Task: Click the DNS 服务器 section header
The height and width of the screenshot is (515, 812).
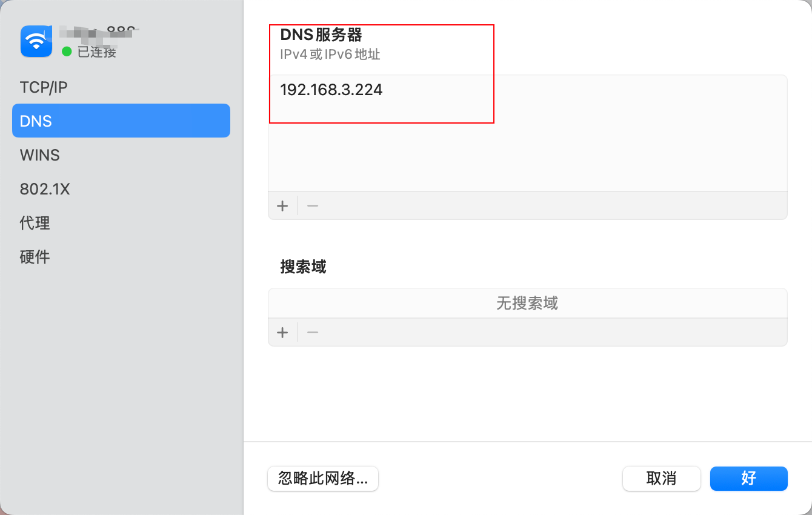Action: tap(322, 35)
